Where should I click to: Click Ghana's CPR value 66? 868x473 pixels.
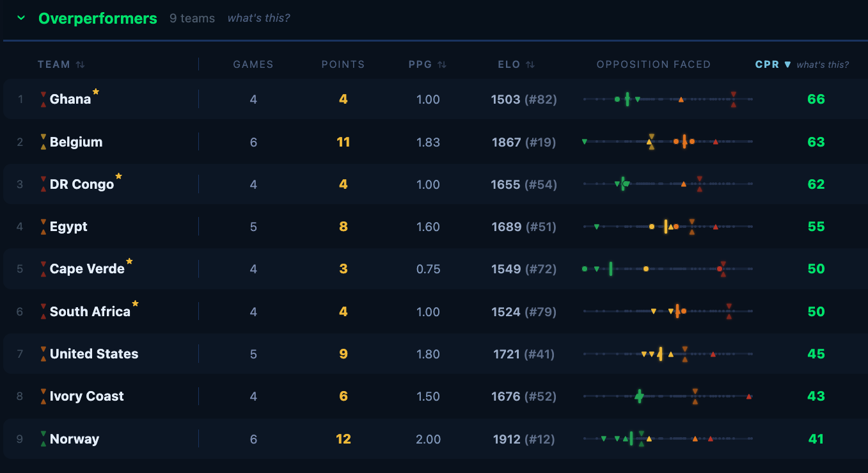point(816,99)
